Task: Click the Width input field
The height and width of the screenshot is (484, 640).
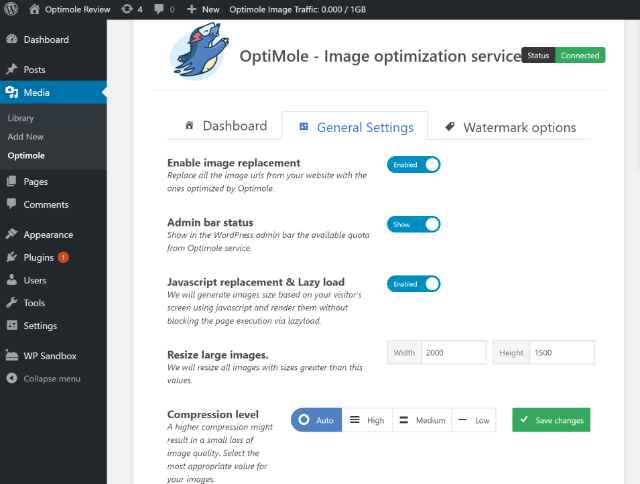Action: 453,352
